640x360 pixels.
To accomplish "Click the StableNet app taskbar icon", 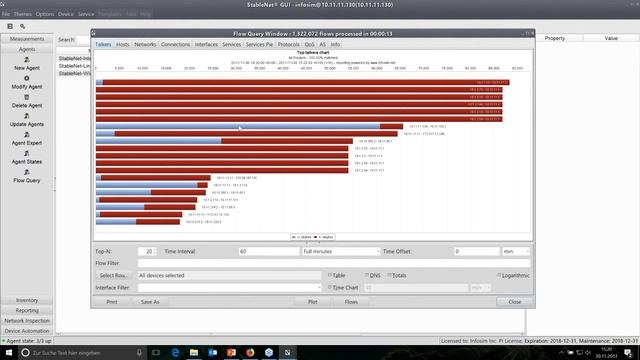I will (x=287, y=352).
